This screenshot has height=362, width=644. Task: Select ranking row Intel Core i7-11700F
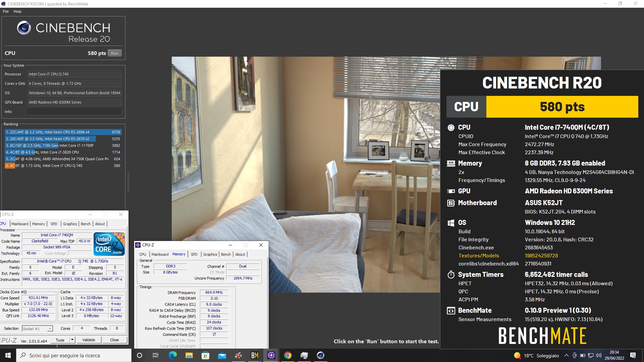[x=63, y=145]
